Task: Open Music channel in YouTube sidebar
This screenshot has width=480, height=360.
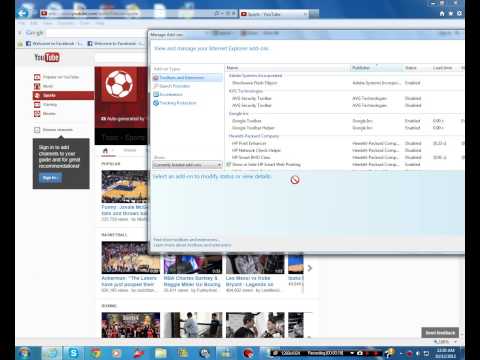Action: (x=44, y=86)
